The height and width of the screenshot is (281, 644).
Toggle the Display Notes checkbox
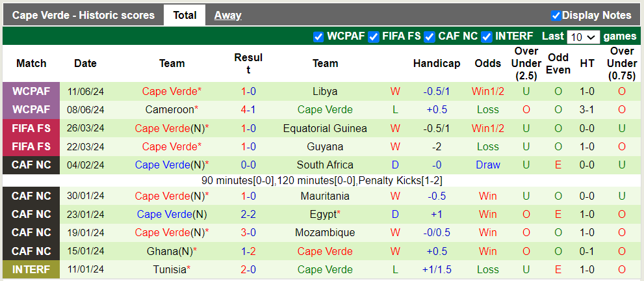point(556,15)
